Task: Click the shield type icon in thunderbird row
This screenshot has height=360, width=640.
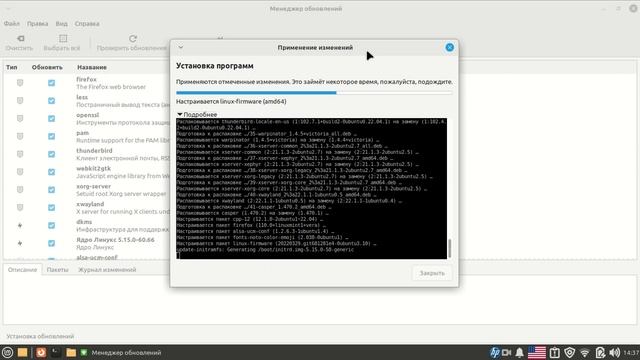Action: click(20, 154)
